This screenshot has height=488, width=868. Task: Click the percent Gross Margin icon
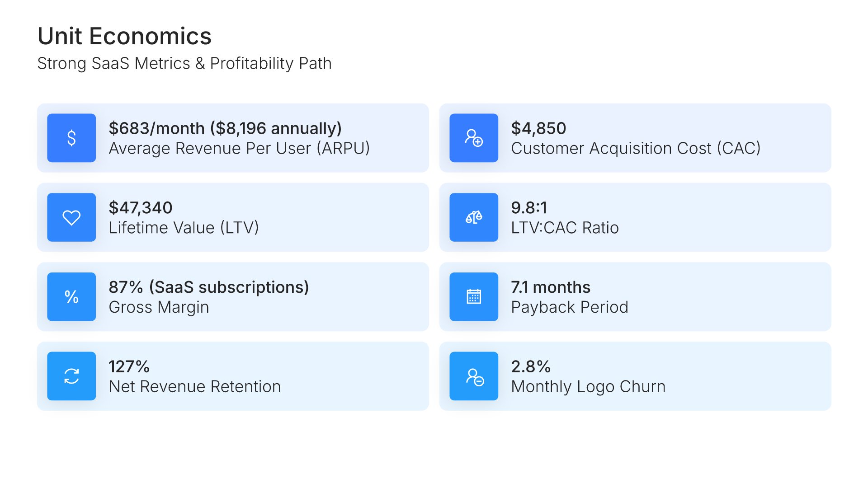[x=71, y=297]
